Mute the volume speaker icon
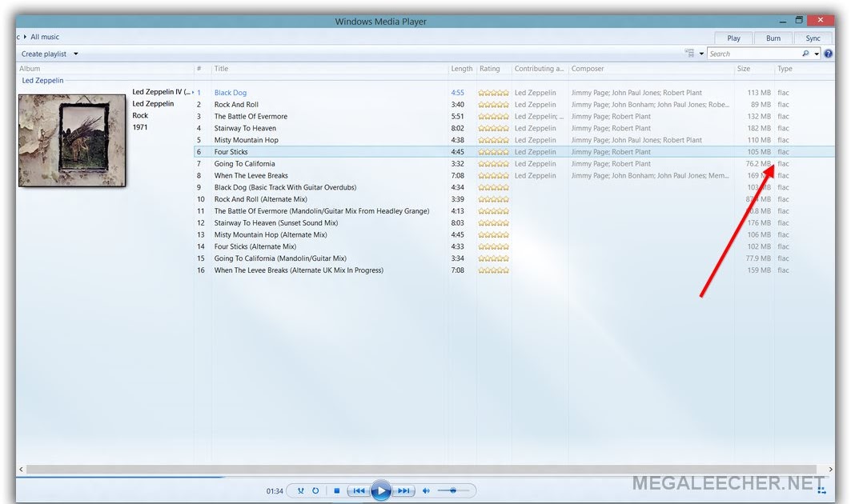 [x=426, y=490]
